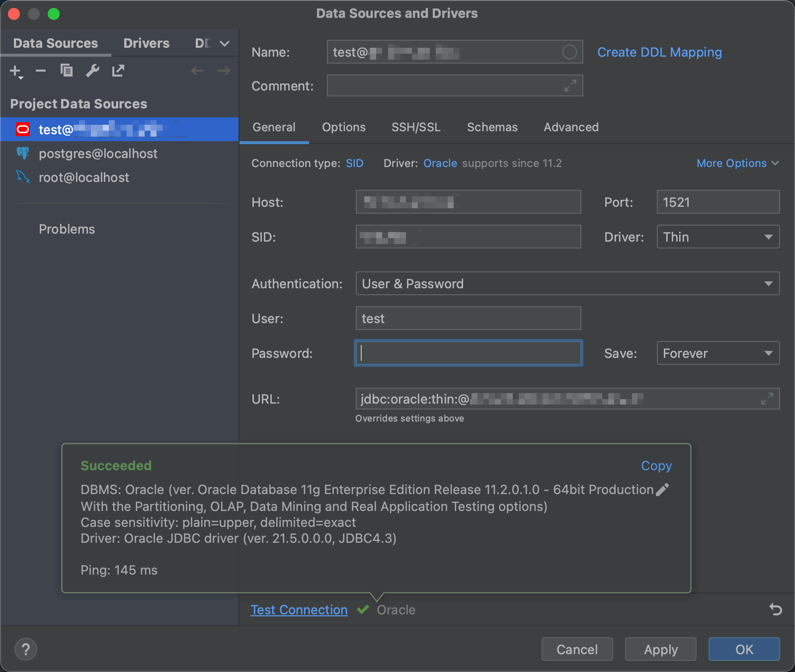Open the Authentication dropdown
Viewport: 795px width, 672px height.
[x=567, y=283]
